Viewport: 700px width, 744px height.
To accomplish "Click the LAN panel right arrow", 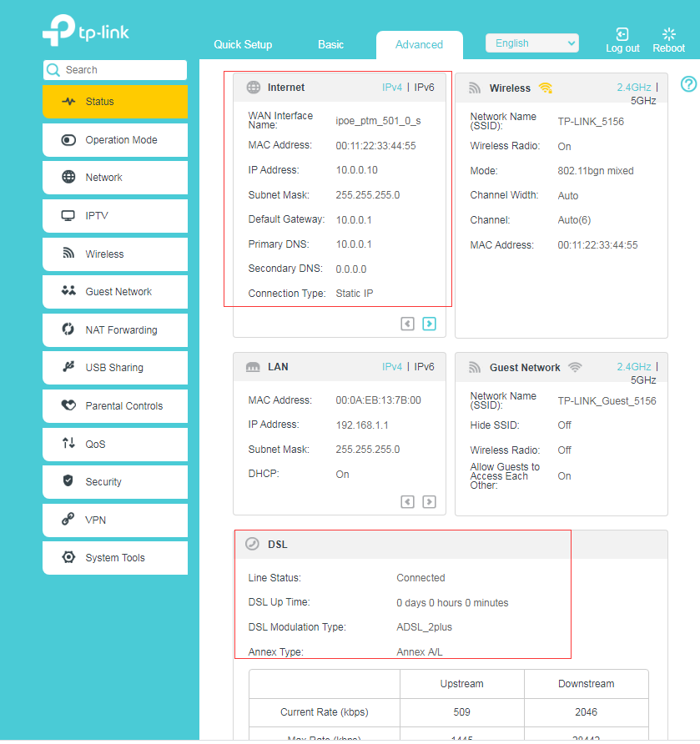I will [x=430, y=501].
